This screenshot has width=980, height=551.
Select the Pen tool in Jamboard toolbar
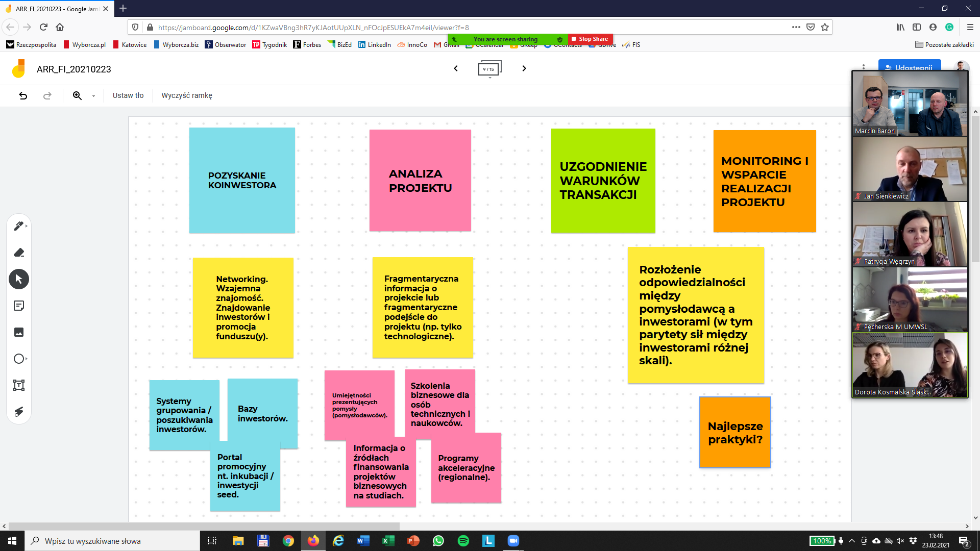pyautogui.click(x=18, y=226)
